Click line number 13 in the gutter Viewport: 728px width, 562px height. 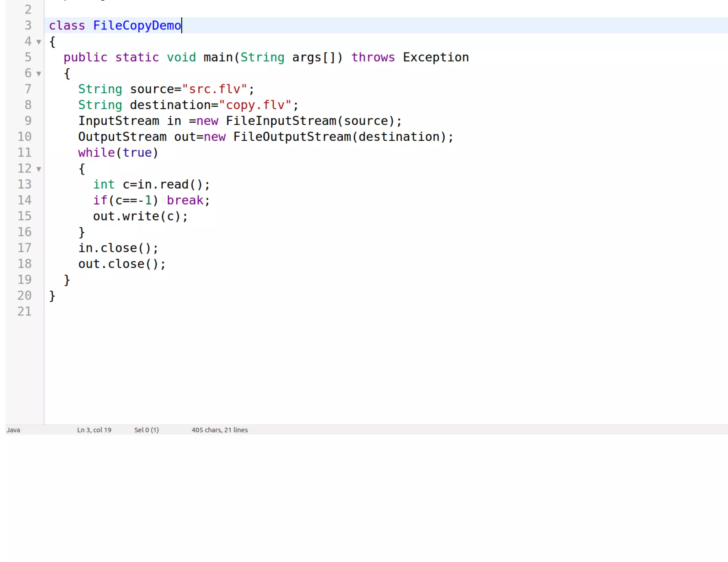pos(25,184)
